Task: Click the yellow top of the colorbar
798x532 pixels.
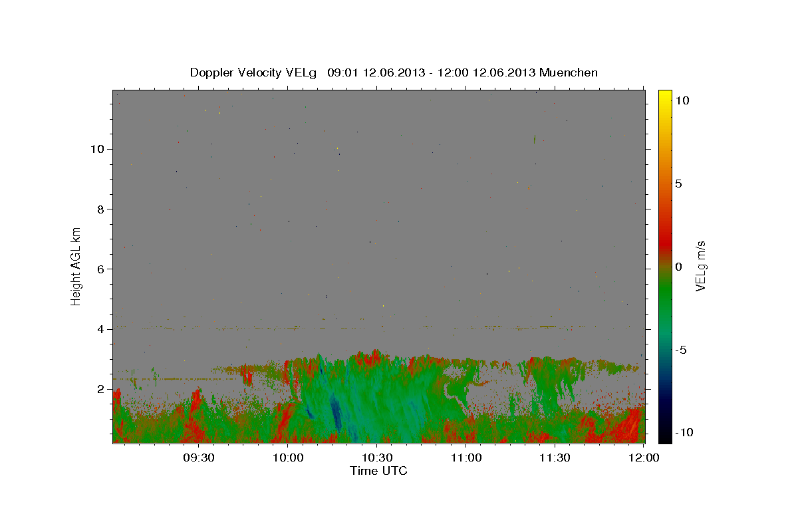Action: coord(665,96)
